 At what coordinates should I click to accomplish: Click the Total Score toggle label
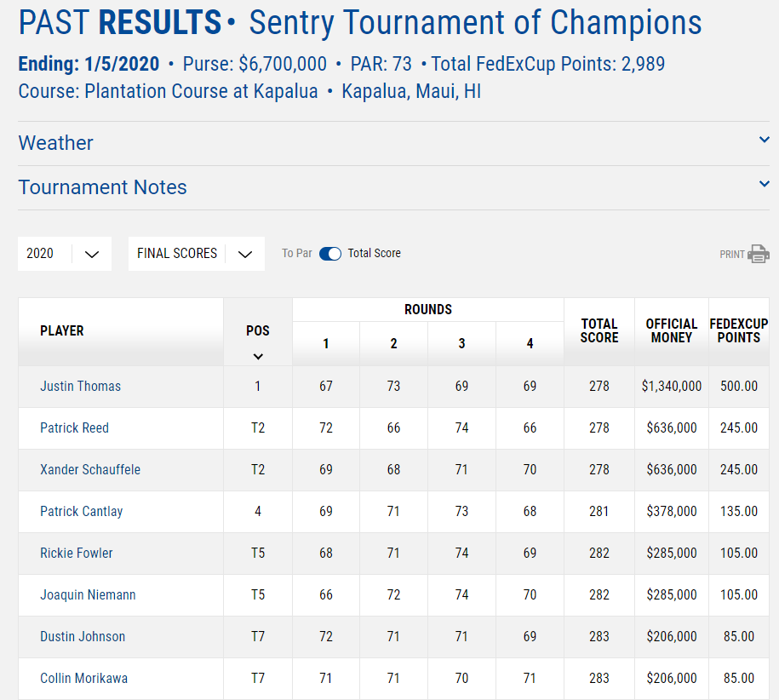click(374, 254)
